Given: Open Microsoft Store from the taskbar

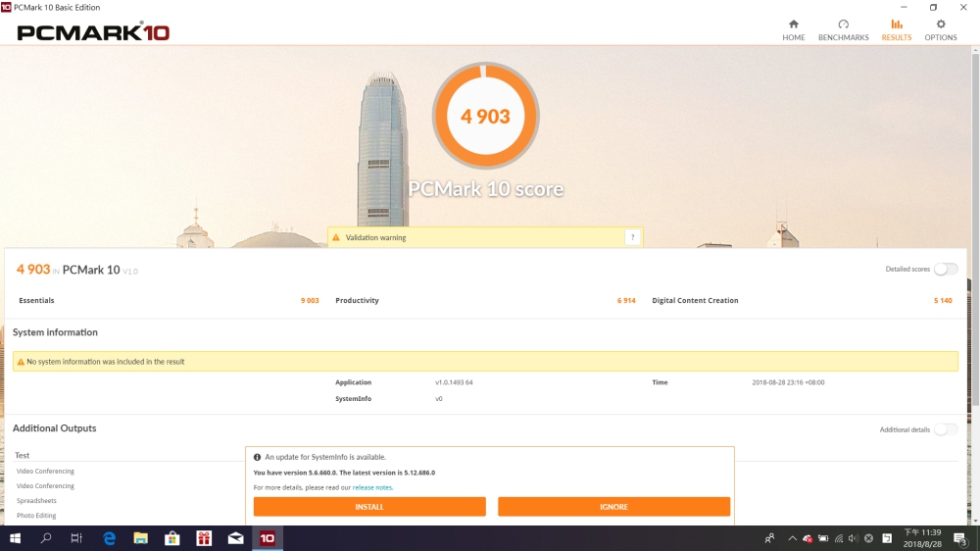Looking at the screenshot, I should coord(172,538).
